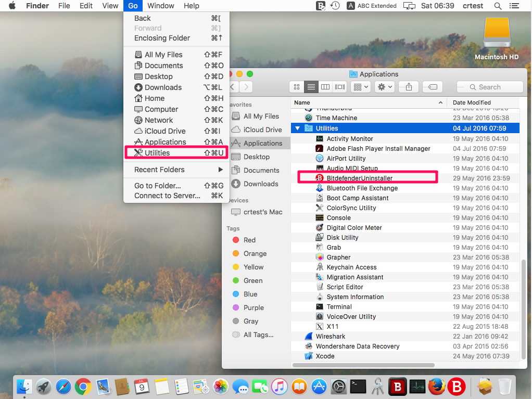This screenshot has width=532, height=399.
Task: Collapse the Utilities folder disclosure triangle
Action: click(298, 127)
